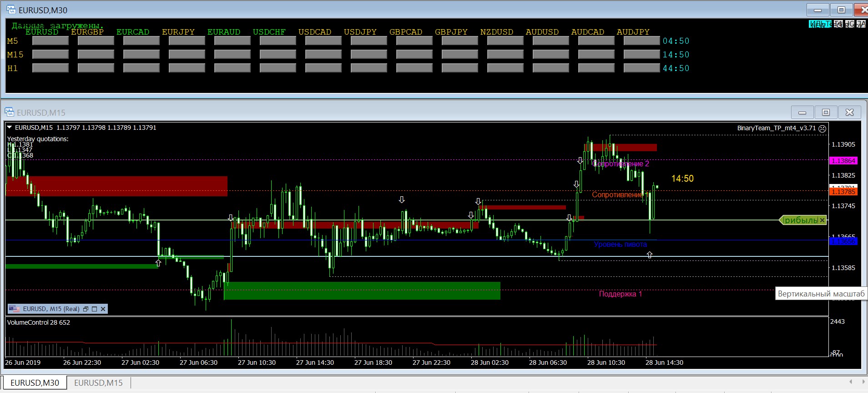Maximize the EURUSD, M15 (Real) mini panel
Viewport: 868px width, 393px height.
(x=95, y=309)
